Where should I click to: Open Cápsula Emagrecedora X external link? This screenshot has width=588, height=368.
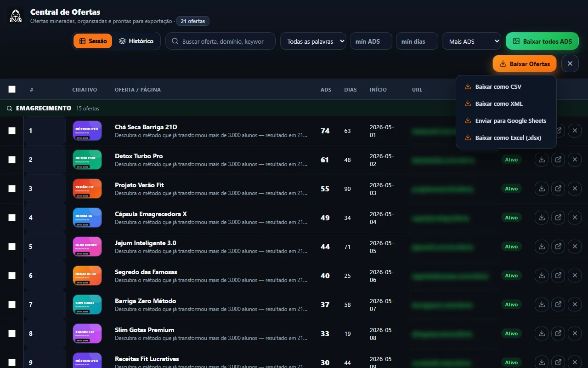point(558,218)
